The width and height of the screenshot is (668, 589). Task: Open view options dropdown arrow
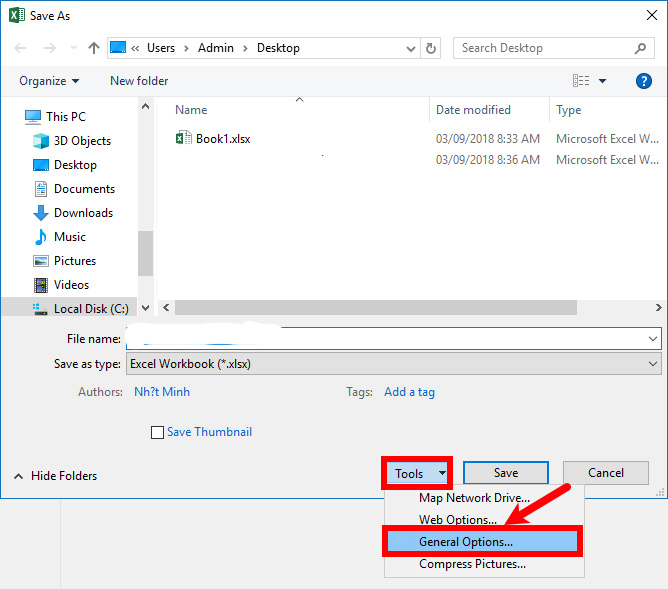pyautogui.click(x=602, y=80)
